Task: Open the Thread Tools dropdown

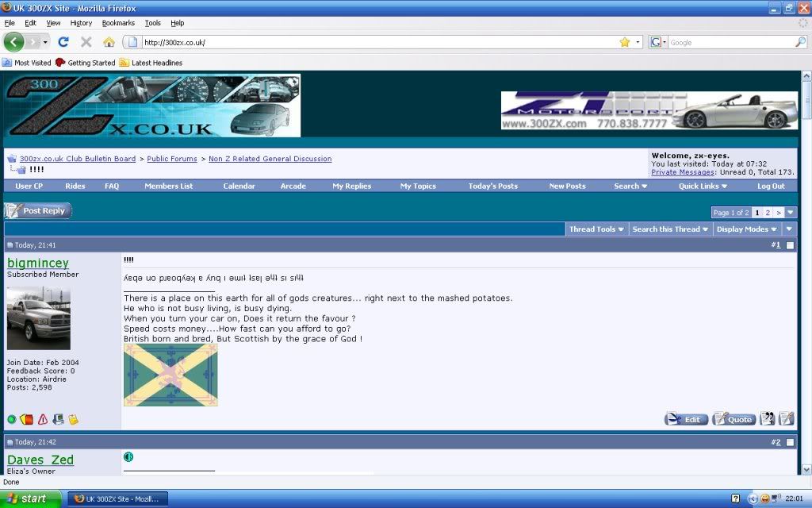Action: pyautogui.click(x=596, y=229)
